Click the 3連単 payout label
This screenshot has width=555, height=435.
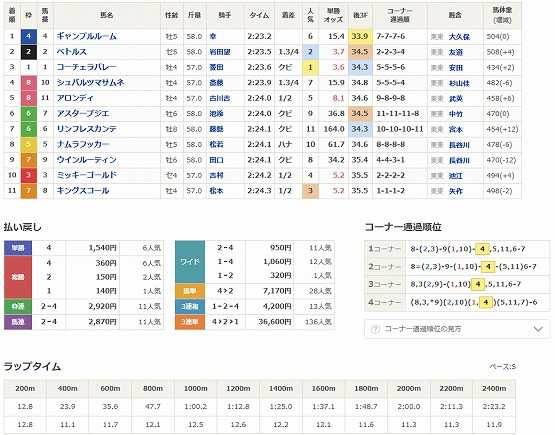[190, 321]
